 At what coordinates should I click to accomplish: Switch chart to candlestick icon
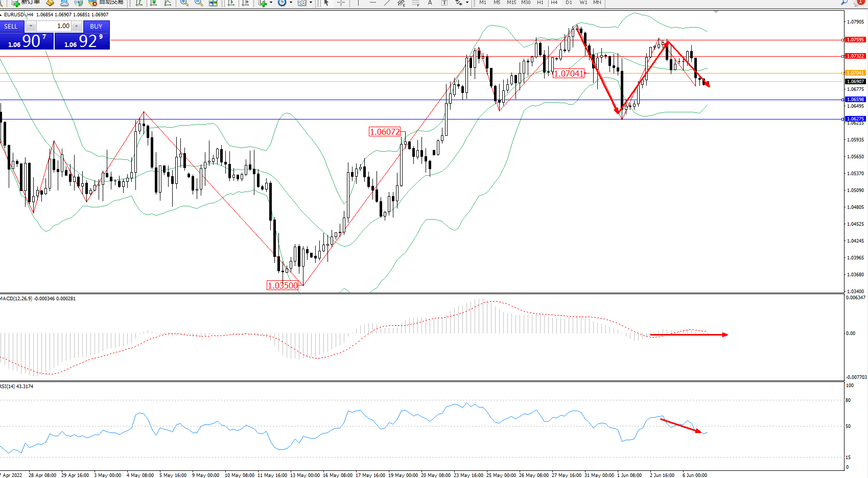(x=153, y=3)
